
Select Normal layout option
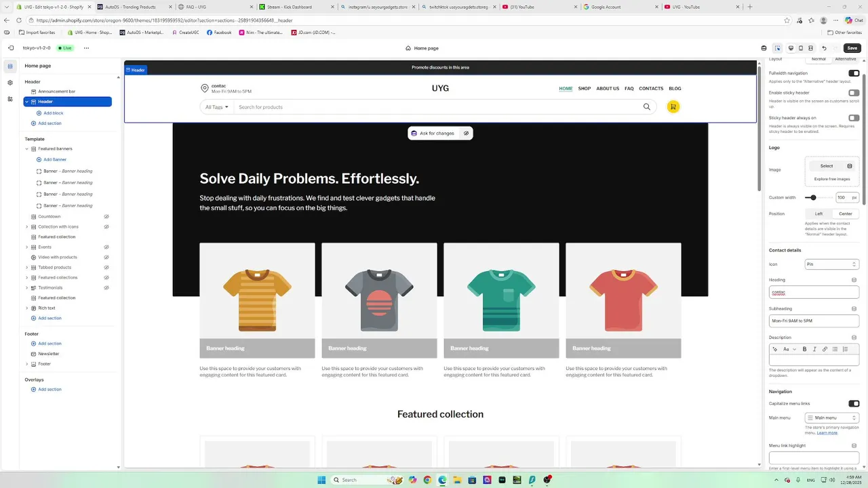point(818,59)
